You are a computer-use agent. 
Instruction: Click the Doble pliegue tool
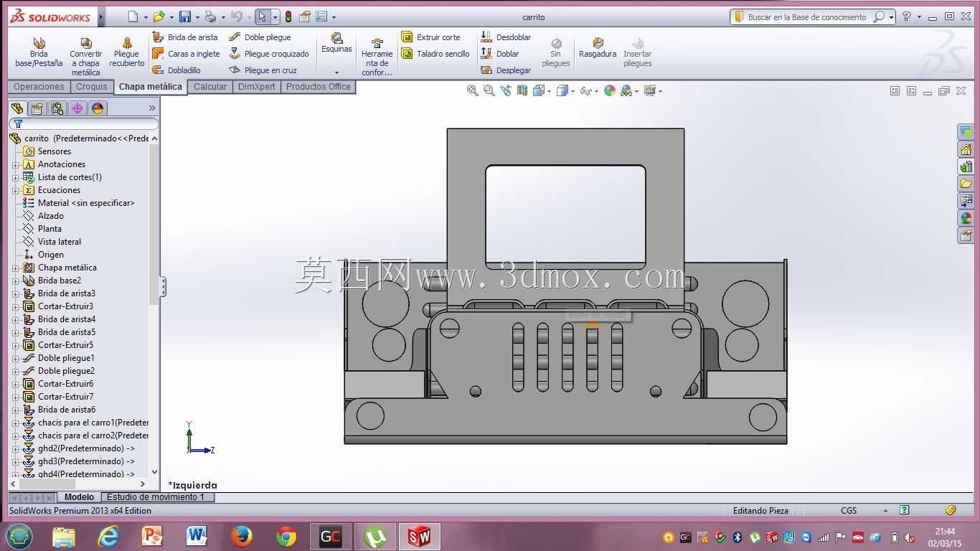tap(260, 37)
